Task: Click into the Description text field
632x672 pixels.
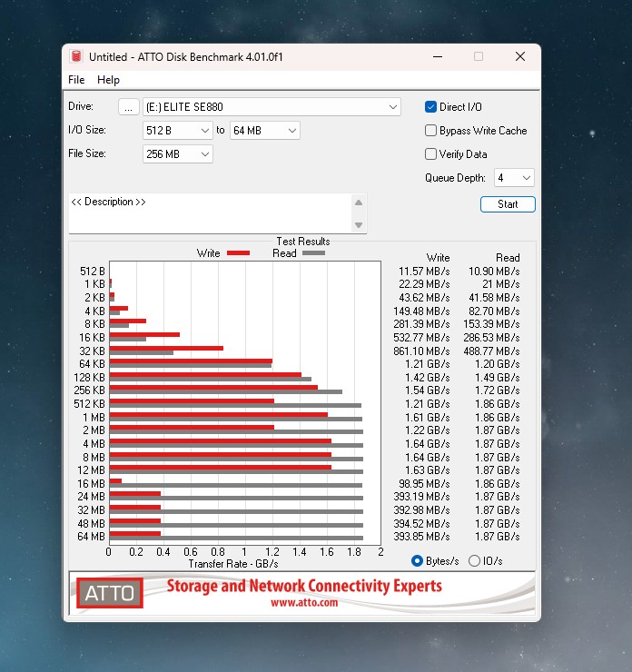Action: (210, 213)
